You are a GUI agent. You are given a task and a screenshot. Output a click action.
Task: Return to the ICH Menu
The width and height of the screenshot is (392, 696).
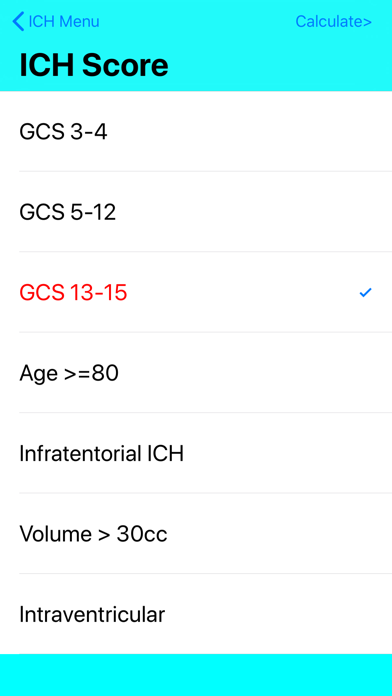click(56, 21)
